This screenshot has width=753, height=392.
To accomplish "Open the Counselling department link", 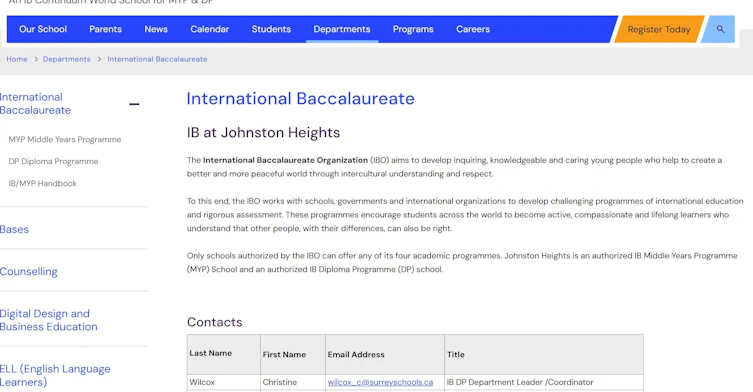I will (29, 272).
